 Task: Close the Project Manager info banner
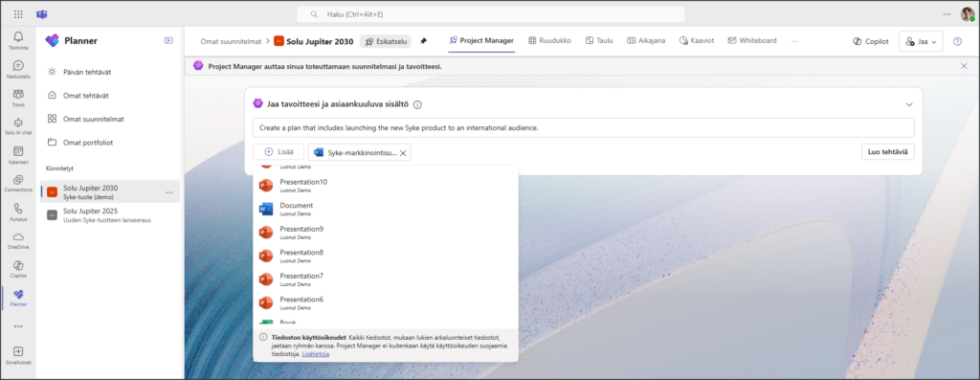pos(964,66)
